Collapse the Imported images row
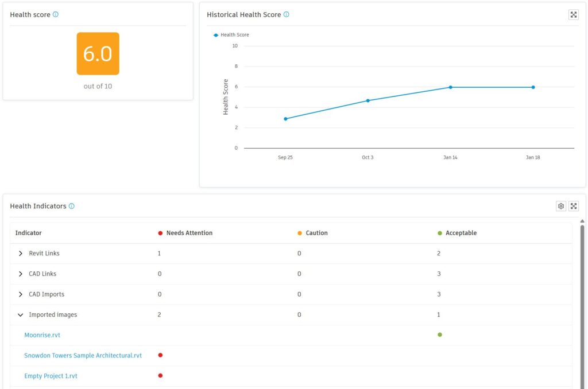Screen dimensions: 588x389 point(21,314)
